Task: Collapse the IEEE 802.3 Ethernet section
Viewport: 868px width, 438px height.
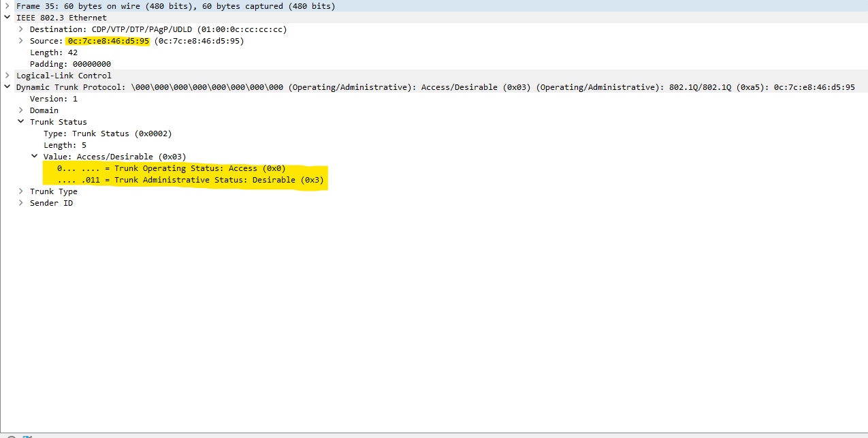Action: 7,18
